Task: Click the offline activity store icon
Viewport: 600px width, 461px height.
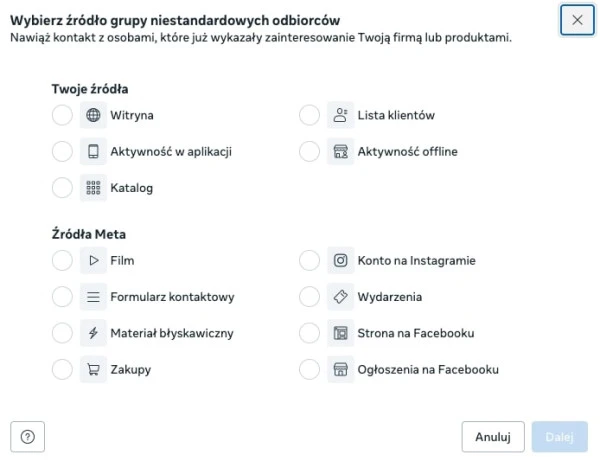Action: tap(340, 152)
